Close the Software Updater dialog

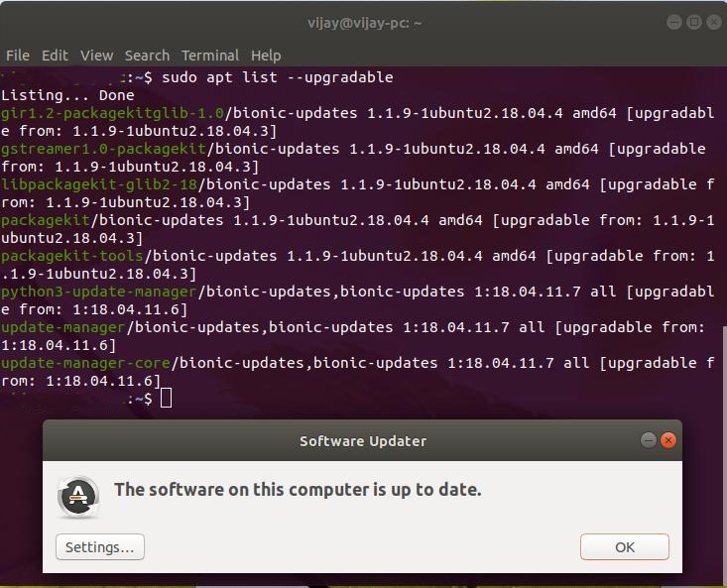[x=668, y=440]
